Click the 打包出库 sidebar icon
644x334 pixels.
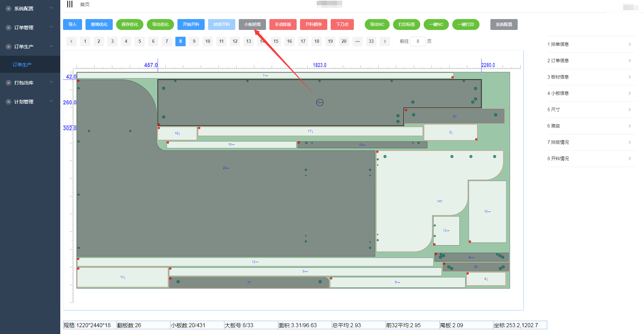(x=9, y=83)
